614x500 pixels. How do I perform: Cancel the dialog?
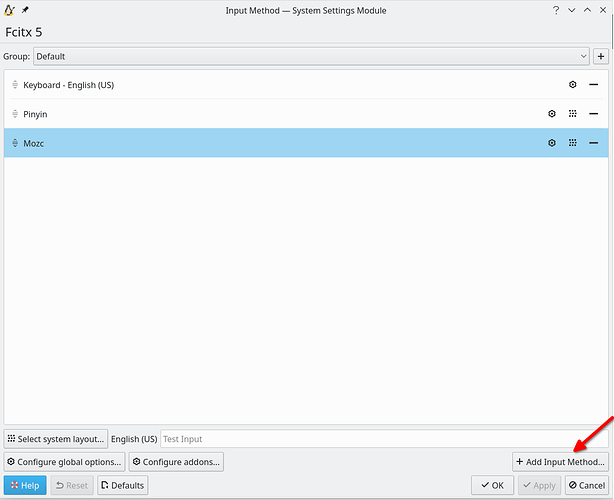(587, 486)
